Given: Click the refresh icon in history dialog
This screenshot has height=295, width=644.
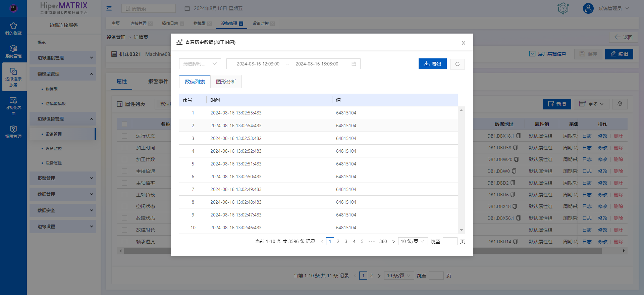Looking at the screenshot, I should [457, 64].
